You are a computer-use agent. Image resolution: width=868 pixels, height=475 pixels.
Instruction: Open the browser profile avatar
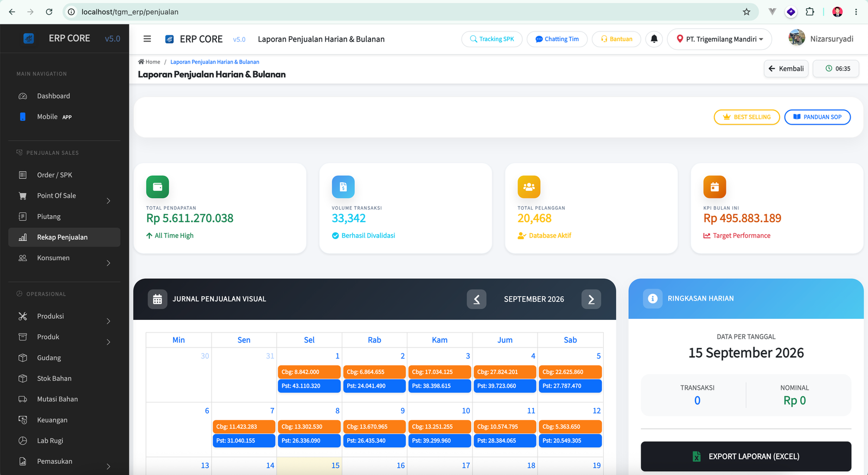click(x=838, y=12)
